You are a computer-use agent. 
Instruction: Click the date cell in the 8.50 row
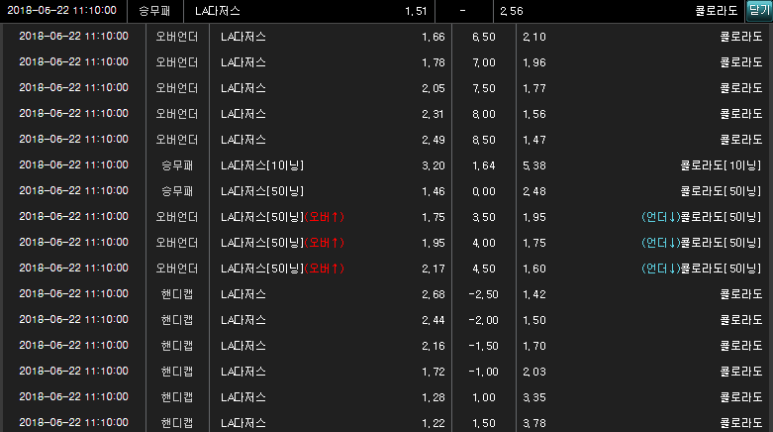[x=74, y=140]
